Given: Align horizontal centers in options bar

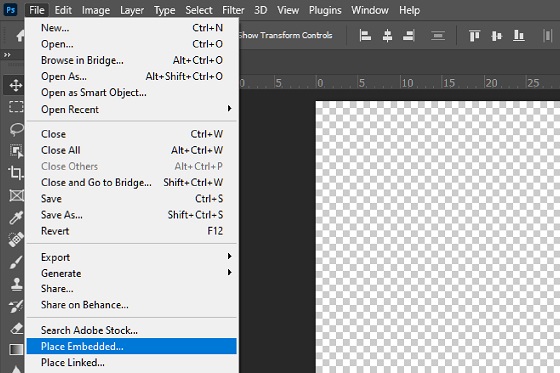Looking at the screenshot, I should [387, 35].
